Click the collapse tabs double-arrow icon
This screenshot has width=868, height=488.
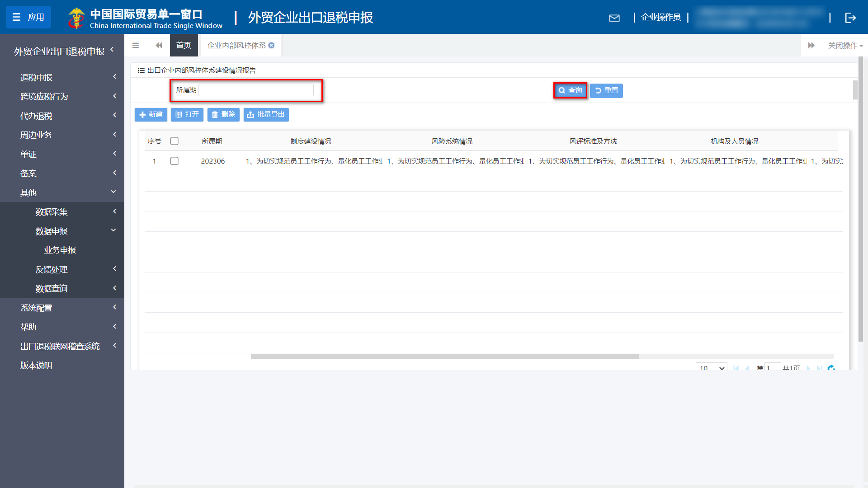[159, 45]
